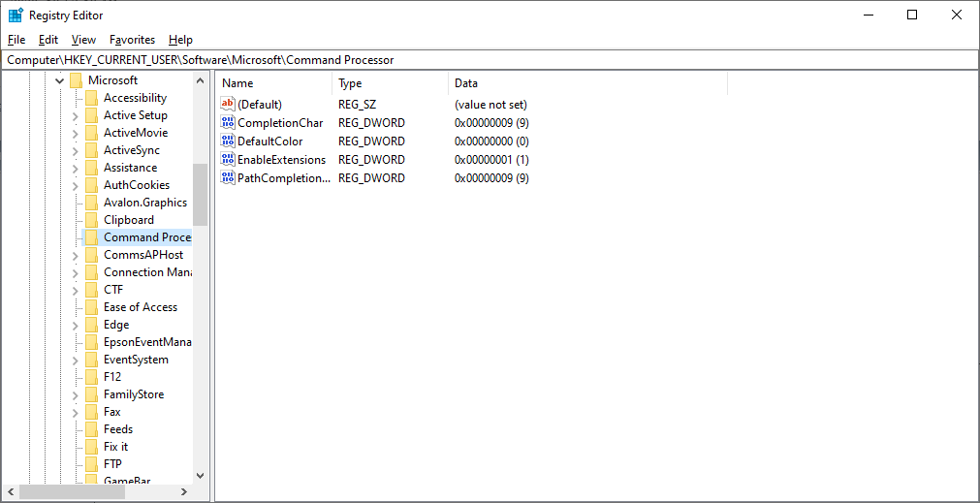Click the EnableExtensions value icon

click(228, 160)
